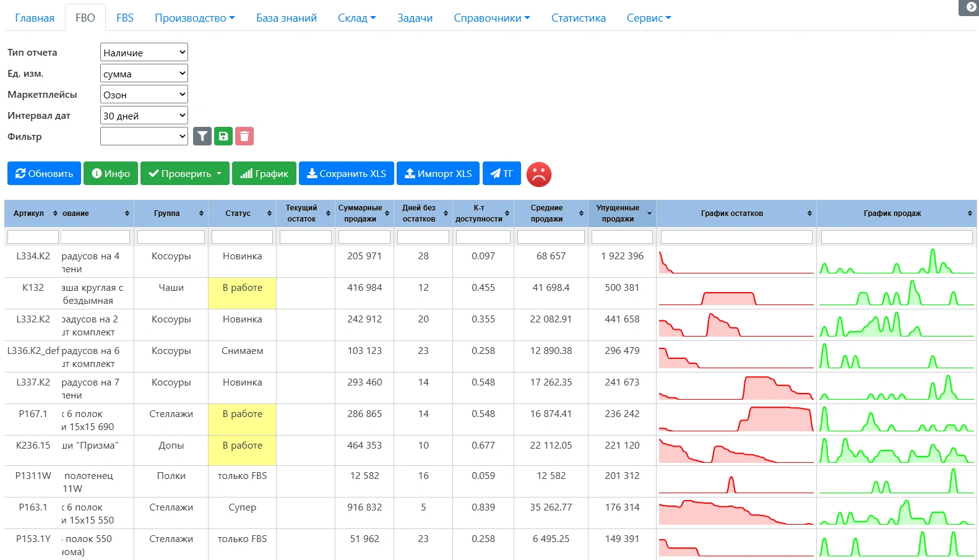
Task: Sort table by Группа column header
Action: point(171,213)
